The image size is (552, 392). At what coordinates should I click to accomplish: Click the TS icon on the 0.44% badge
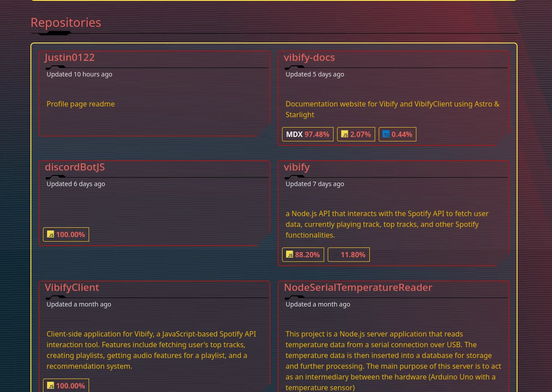(386, 134)
